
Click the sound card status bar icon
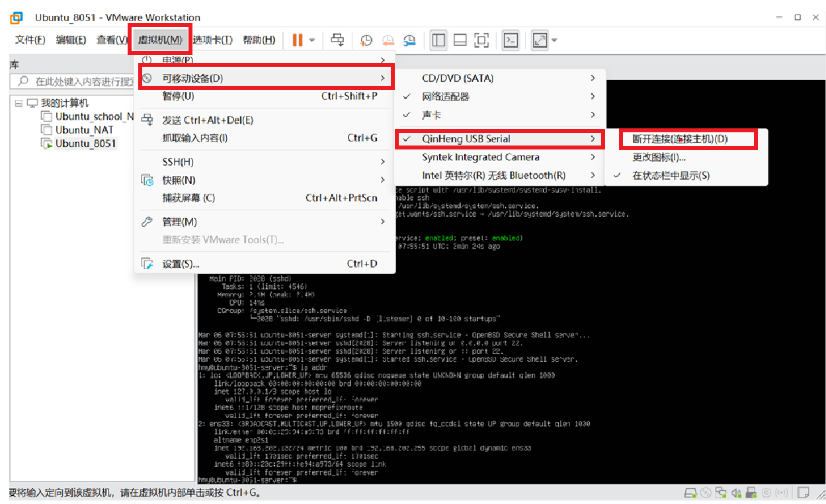737,493
